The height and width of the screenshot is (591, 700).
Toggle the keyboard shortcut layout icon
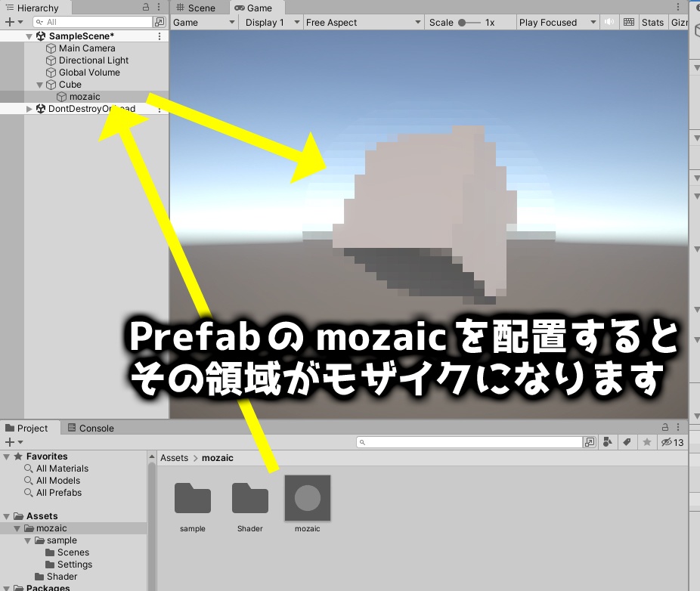629,22
